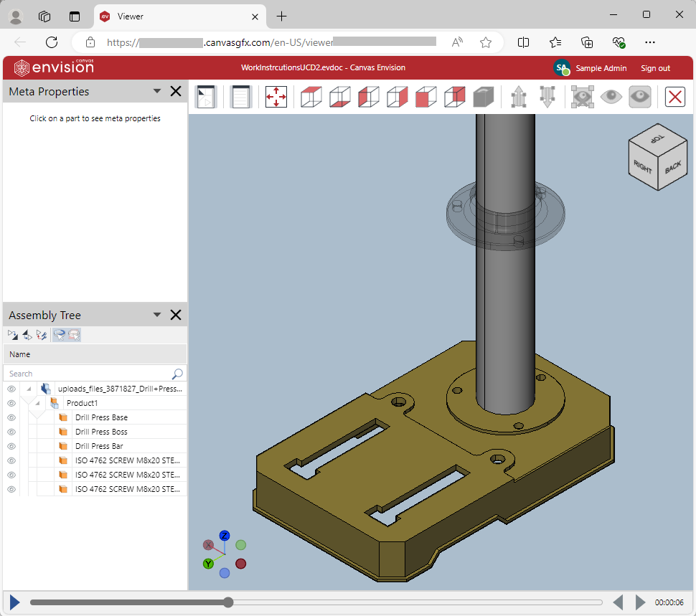Select the uploads_files_3871827_Drill+Press root item
This screenshot has height=616, width=696.
coord(120,389)
